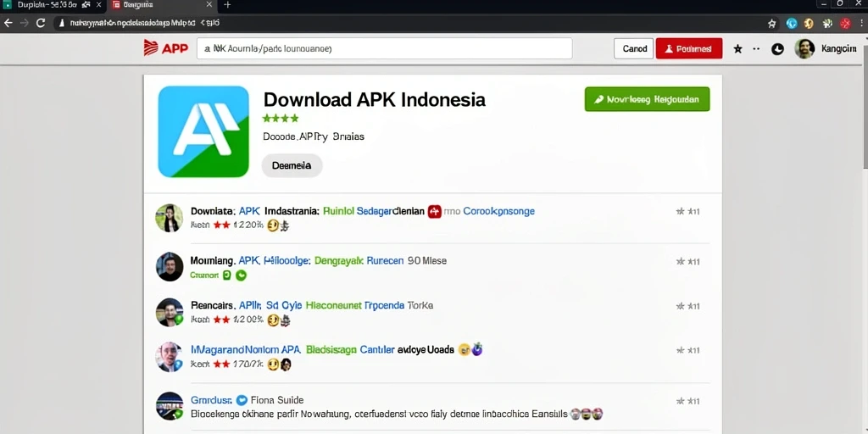The height and width of the screenshot is (434, 868).
Task: Click the four green rating stars
Action: (280, 118)
